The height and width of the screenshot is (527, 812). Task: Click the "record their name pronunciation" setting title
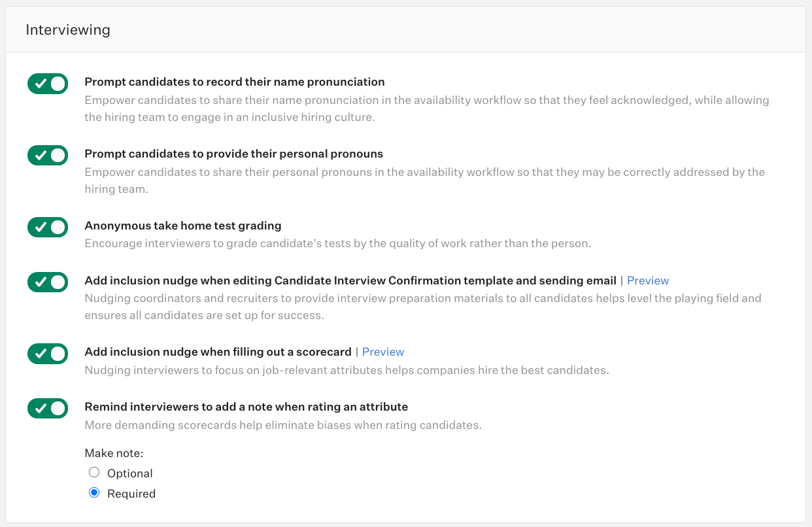(x=235, y=82)
